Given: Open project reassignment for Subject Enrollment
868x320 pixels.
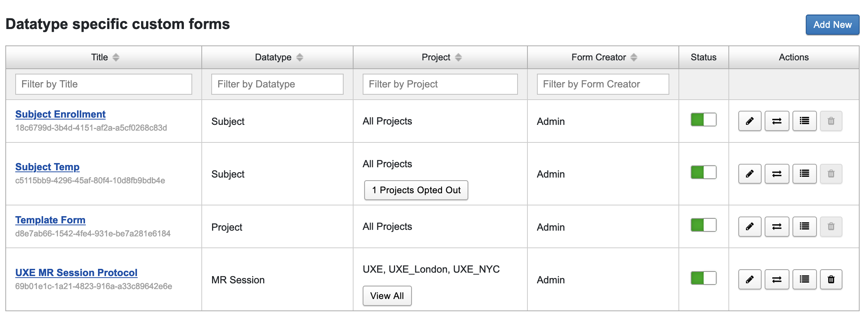Looking at the screenshot, I should click(x=776, y=121).
